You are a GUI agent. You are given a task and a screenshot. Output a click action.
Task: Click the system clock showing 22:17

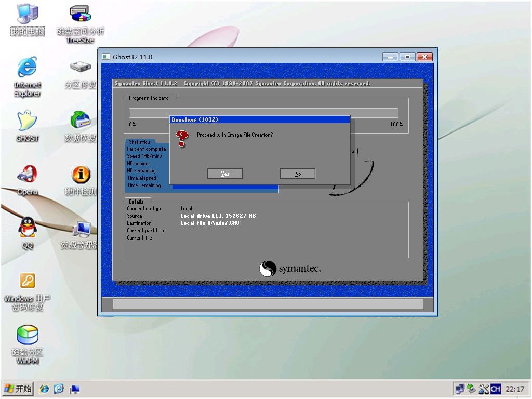click(514, 389)
